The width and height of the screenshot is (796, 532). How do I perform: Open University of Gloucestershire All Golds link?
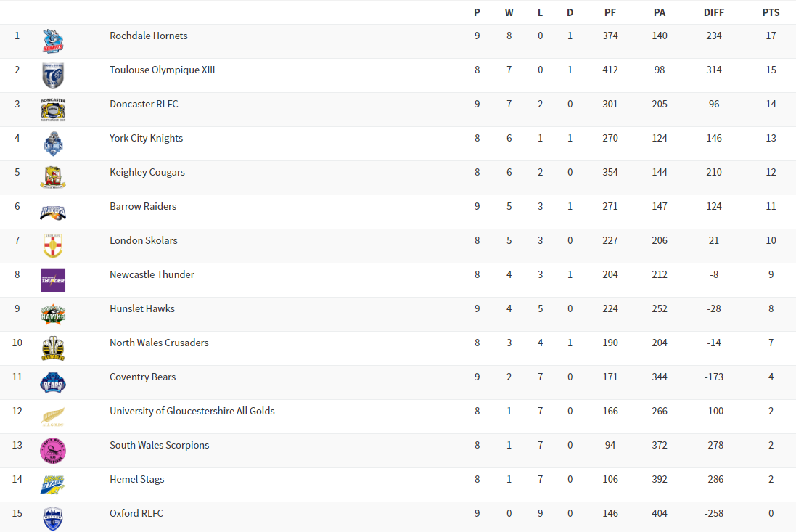click(x=192, y=411)
